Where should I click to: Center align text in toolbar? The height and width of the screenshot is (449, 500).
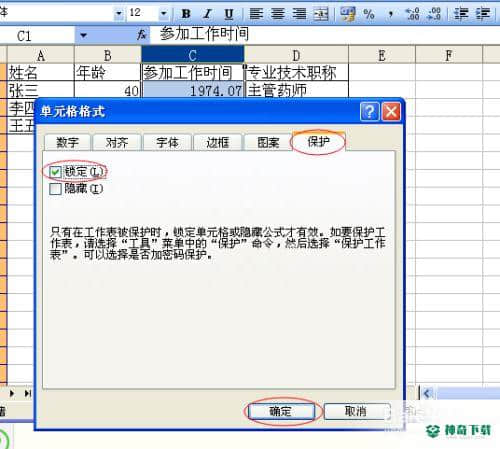pyautogui.click(x=278, y=14)
